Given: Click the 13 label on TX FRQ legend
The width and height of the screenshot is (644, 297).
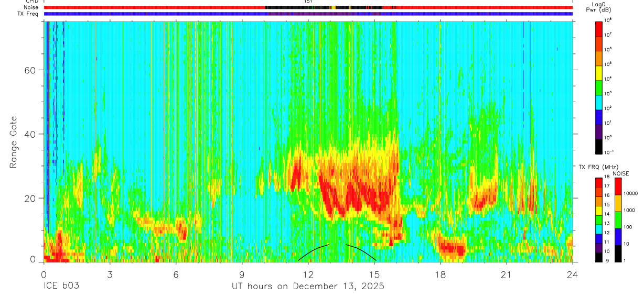Looking at the screenshot, I should (607, 224).
